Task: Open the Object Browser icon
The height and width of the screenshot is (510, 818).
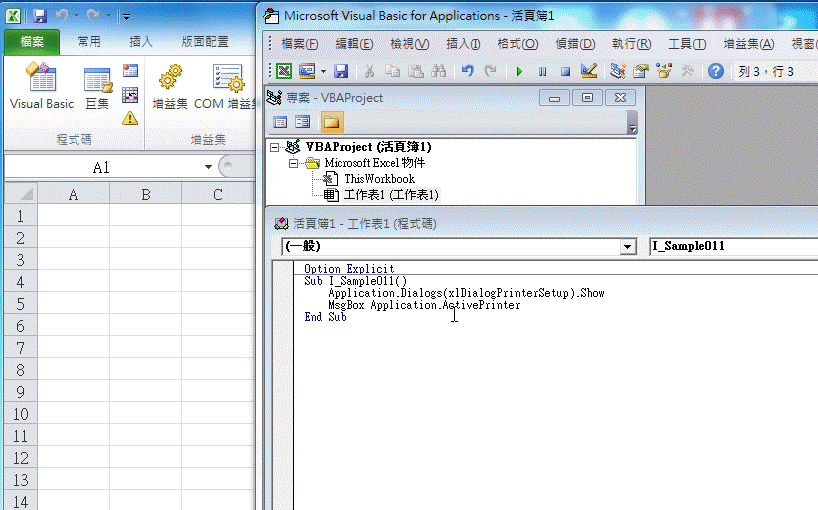Action: (664, 71)
